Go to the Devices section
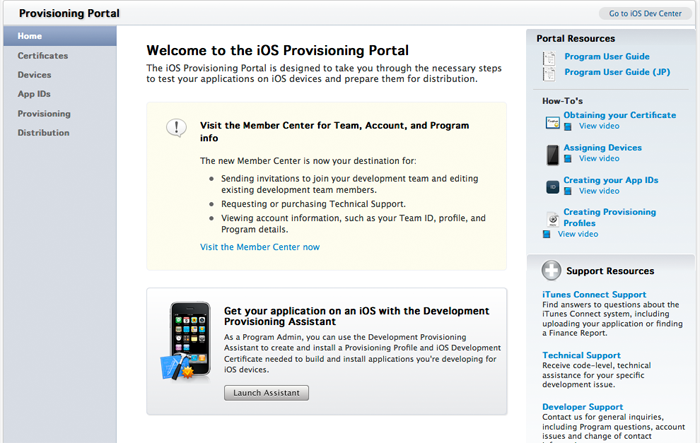This screenshot has width=700, height=443. tap(34, 75)
